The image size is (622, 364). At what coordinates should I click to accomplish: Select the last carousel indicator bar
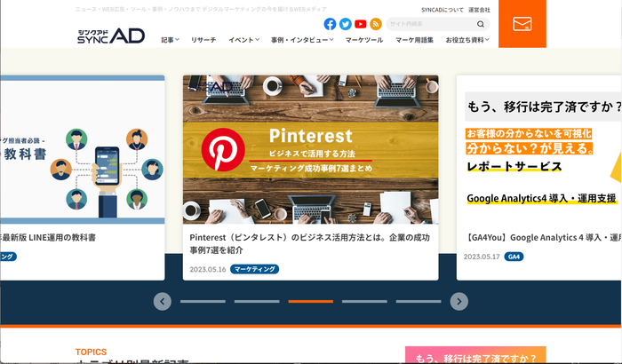coord(419,301)
